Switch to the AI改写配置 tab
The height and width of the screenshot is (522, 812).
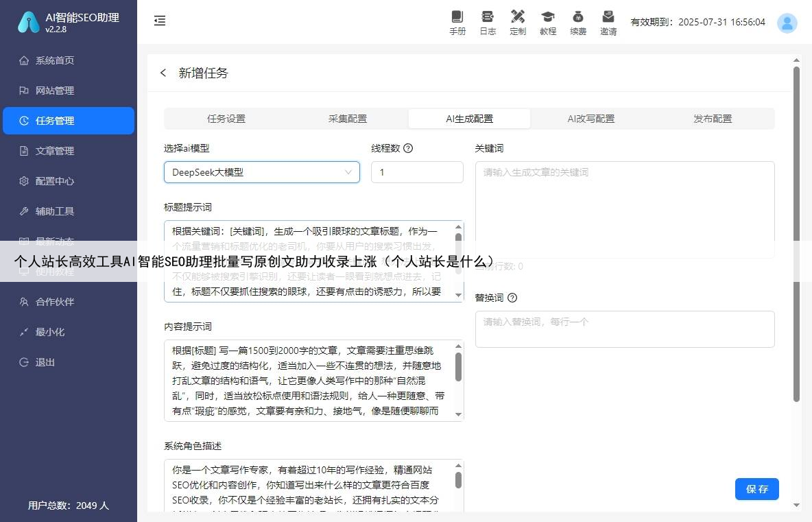(x=590, y=119)
